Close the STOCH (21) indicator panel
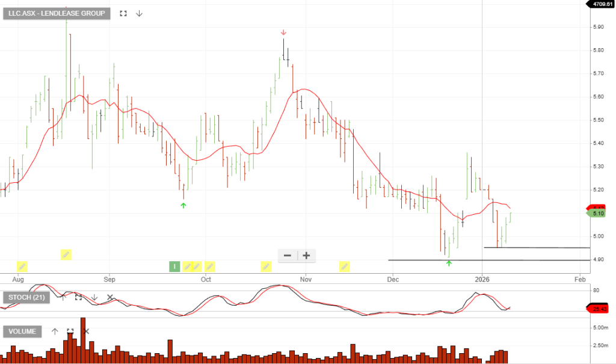The height and width of the screenshot is (364, 616). pos(109,297)
